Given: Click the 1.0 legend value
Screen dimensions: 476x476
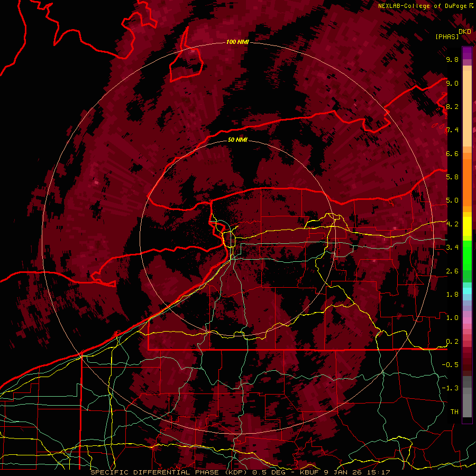Looking at the screenshot, I should (452, 318).
